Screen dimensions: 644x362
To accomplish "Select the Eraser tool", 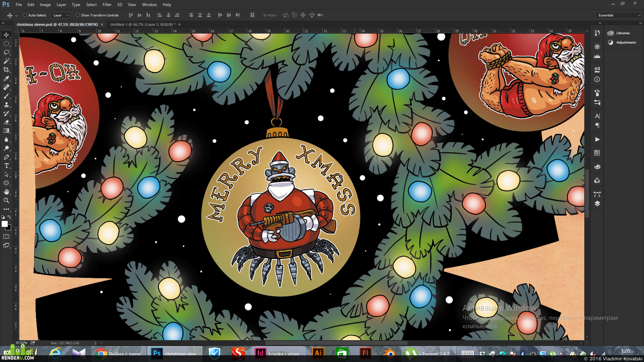I will pyautogui.click(x=6, y=122).
